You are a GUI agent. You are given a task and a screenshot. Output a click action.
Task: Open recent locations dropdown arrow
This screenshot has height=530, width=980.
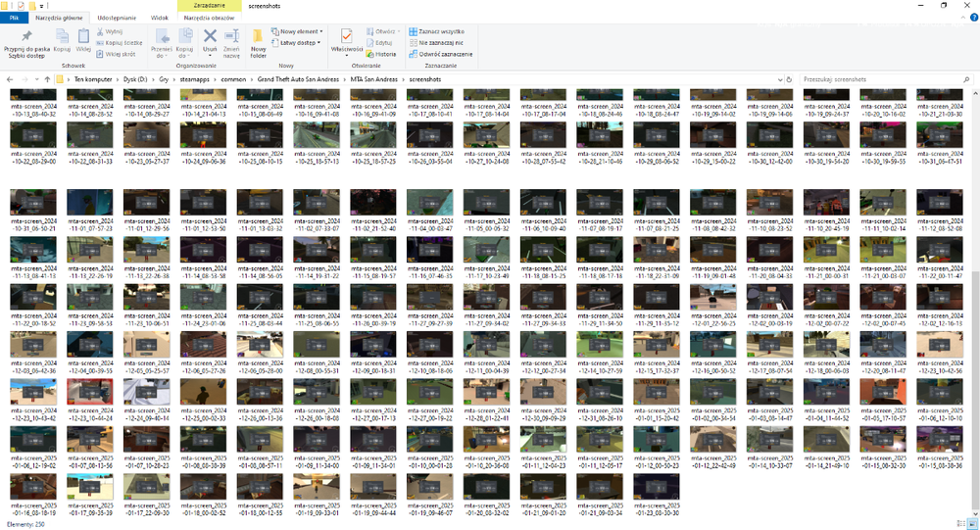pyautogui.click(x=37, y=79)
